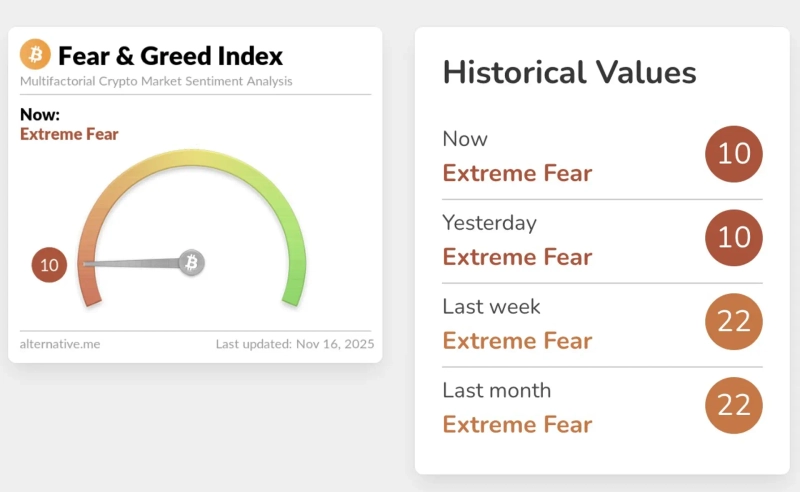This screenshot has width=800, height=492.
Task: Click the red fear end of gauge
Action: click(89, 290)
